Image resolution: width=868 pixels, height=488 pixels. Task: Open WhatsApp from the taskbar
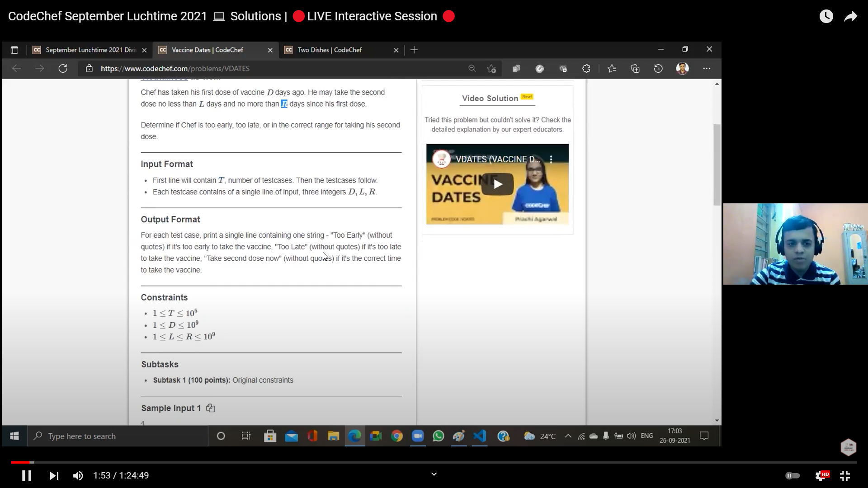pyautogui.click(x=439, y=436)
